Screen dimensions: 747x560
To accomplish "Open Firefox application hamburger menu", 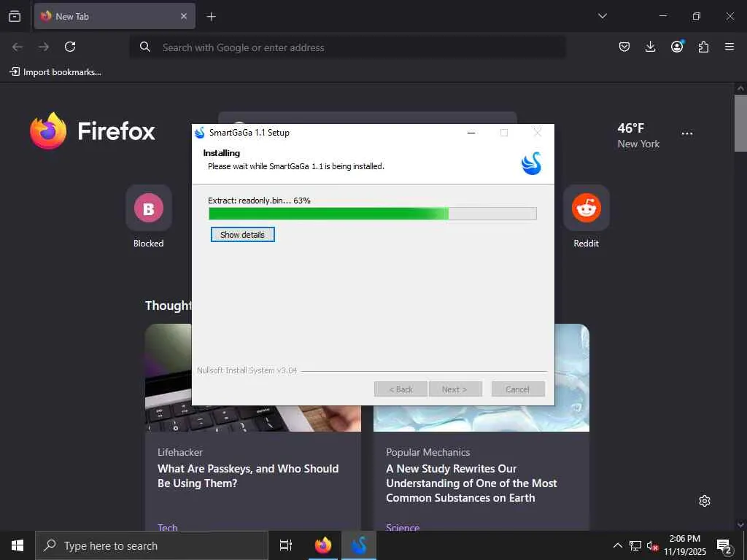I will (729, 47).
